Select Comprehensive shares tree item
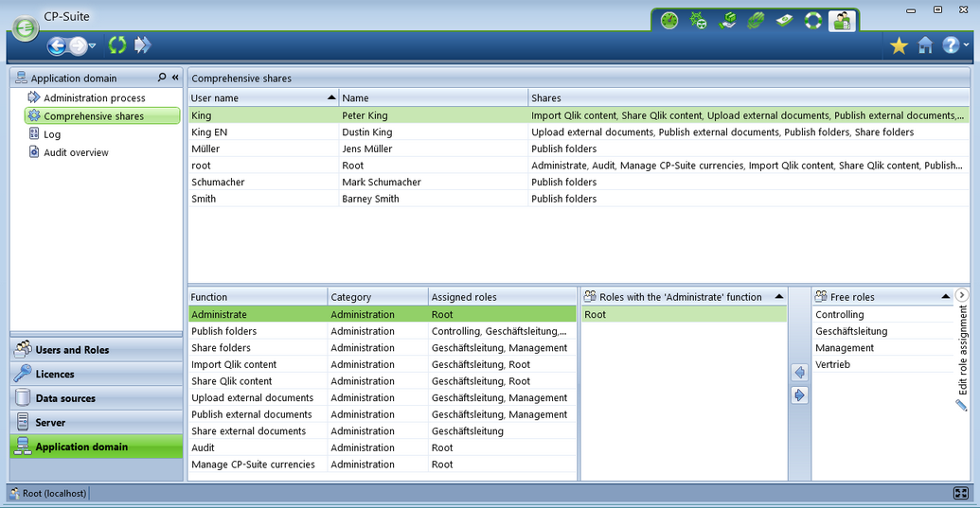This screenshot has width=980, height=508. 102,116
